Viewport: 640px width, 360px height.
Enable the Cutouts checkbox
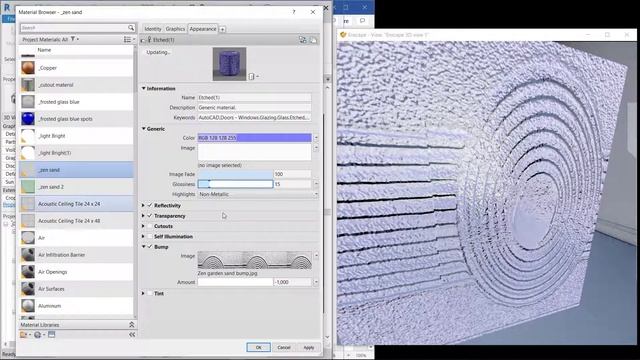tap(150, 226)
